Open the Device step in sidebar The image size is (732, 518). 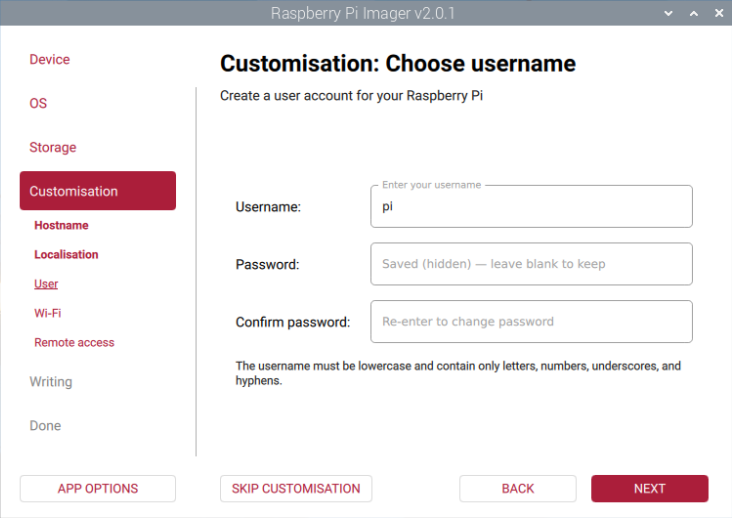click(49, 59)
